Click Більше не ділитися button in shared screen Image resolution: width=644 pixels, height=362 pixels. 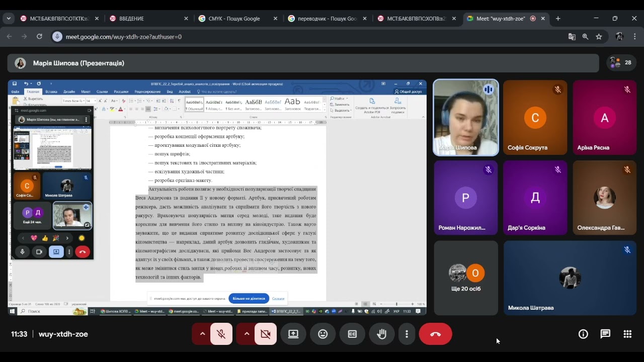249,298
